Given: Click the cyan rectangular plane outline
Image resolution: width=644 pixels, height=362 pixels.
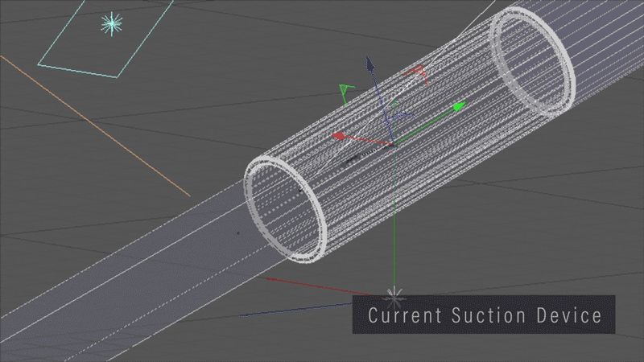Looking at the screenshot, I should tap(107, 37).
